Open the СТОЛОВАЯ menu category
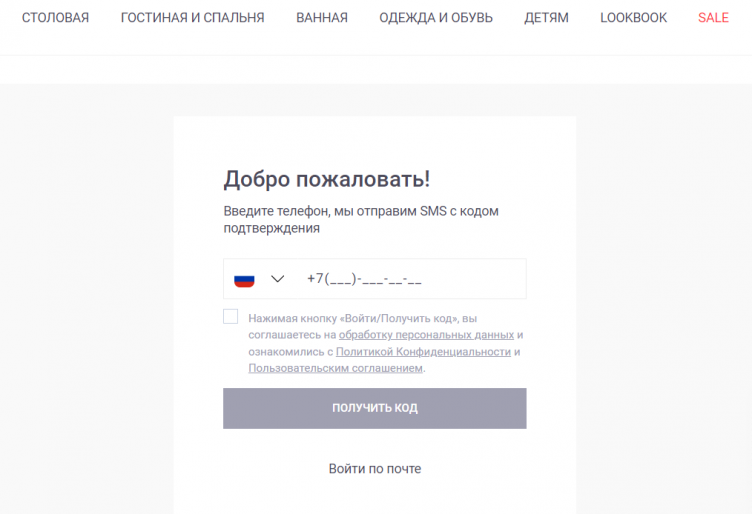Screen dimensions: 752x514 tap(55, 18)
